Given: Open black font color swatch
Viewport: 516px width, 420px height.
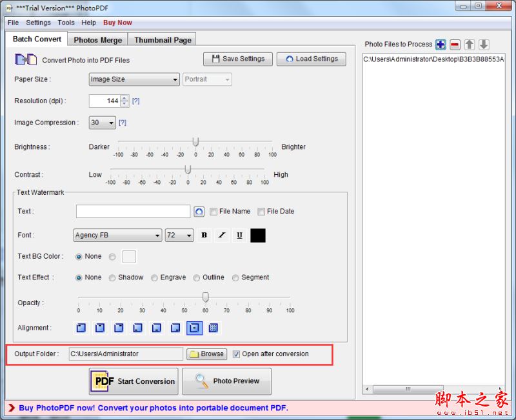Looking at the screenshot, I should point(258,235).
